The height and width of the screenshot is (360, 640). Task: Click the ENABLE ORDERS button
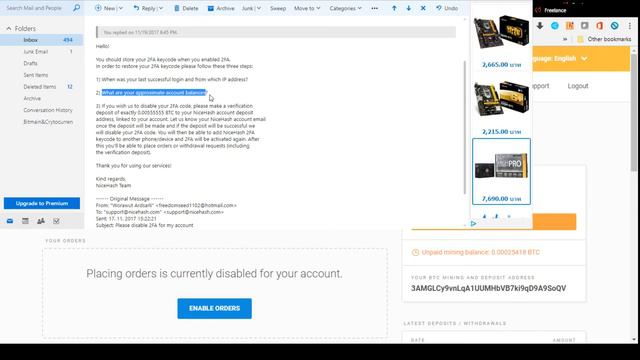click(x=214, y=308)
